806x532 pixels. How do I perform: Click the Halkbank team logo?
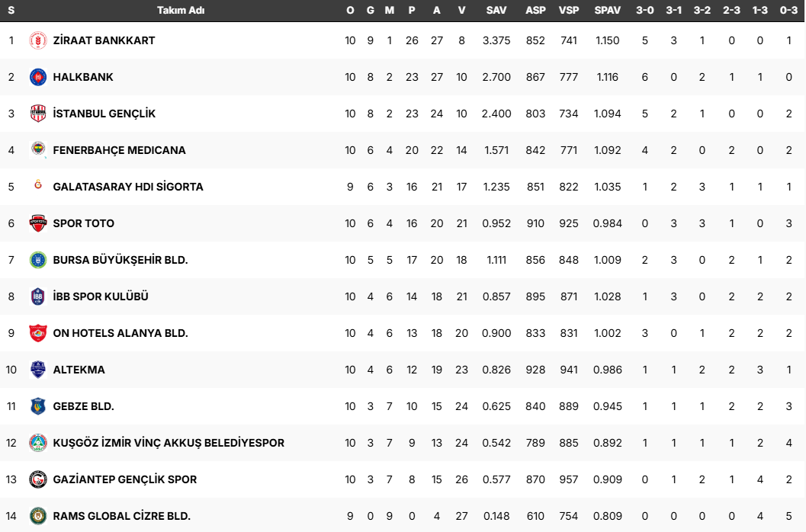click(x=38, y=77)
